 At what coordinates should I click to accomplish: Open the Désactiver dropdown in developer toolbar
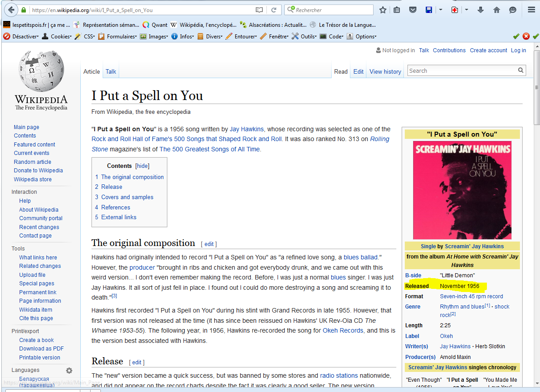tap(23, 37)
